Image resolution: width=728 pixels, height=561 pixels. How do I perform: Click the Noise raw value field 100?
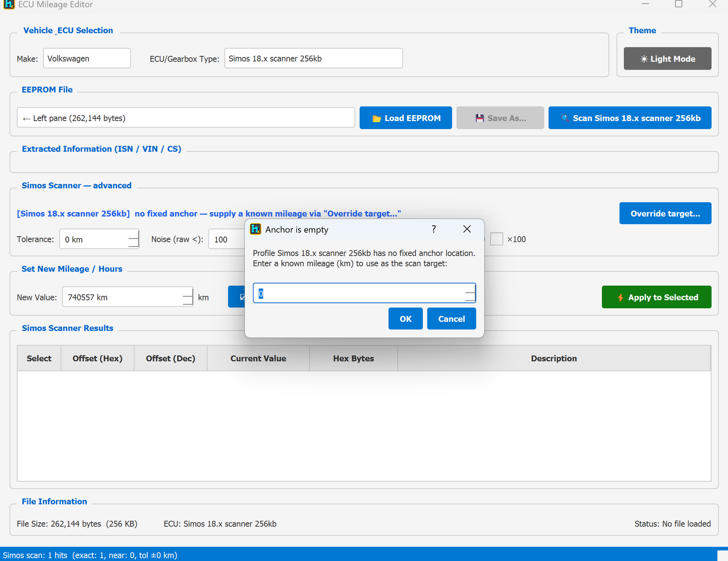pos(227,239)
